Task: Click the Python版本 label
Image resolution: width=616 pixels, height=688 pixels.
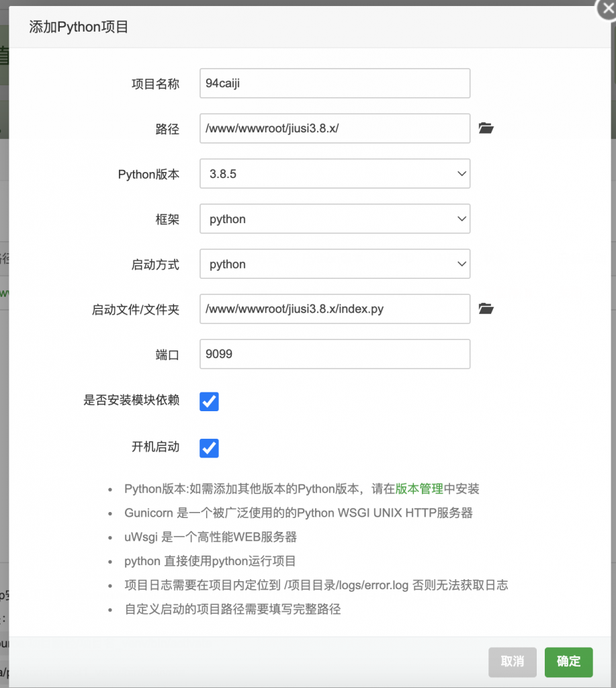Action: [x=148, y=174]
